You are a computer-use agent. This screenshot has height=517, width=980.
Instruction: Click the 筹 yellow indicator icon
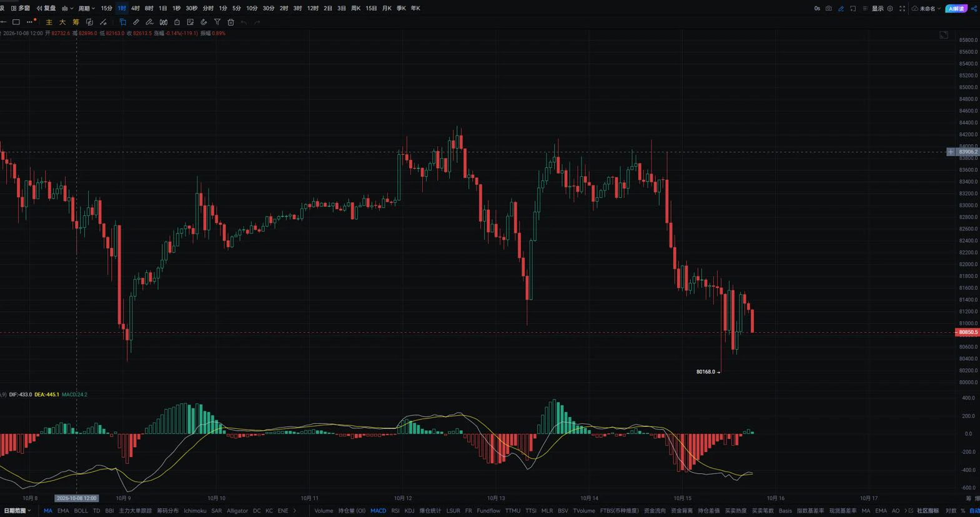76,22
